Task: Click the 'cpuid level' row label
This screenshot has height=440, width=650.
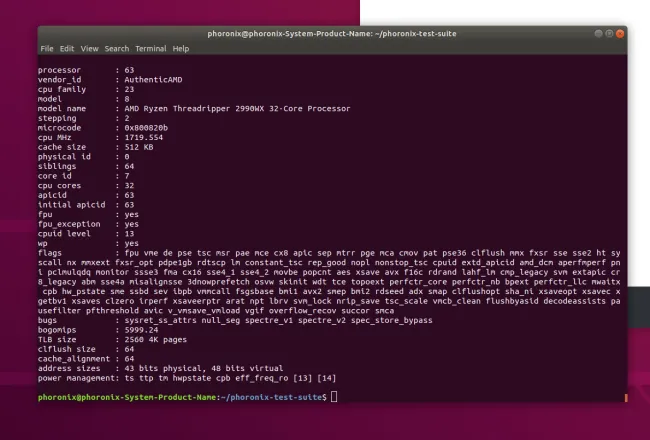Action: coord(64,233)
